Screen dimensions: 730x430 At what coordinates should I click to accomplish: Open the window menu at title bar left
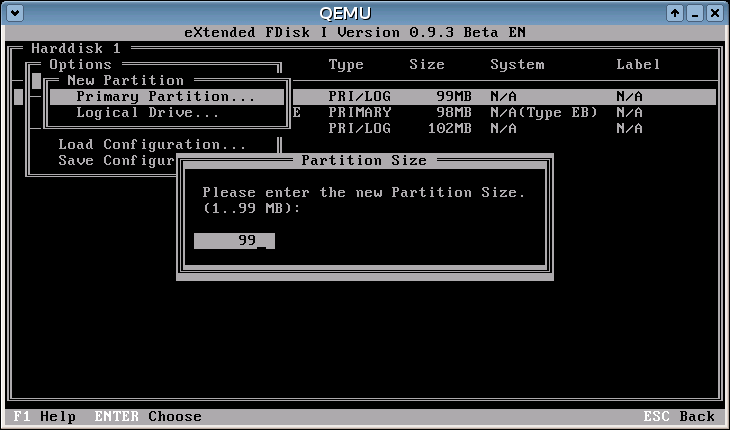(14, 13)
